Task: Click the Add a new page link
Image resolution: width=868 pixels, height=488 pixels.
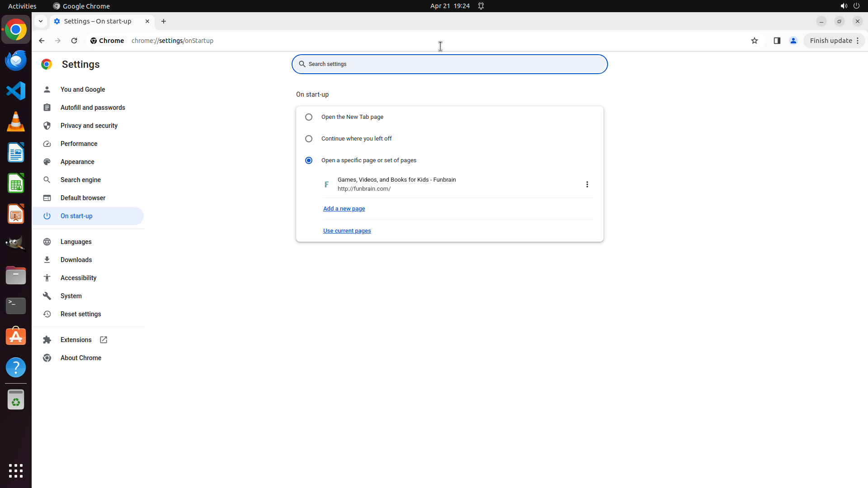Action: click(x=344, y=209)
